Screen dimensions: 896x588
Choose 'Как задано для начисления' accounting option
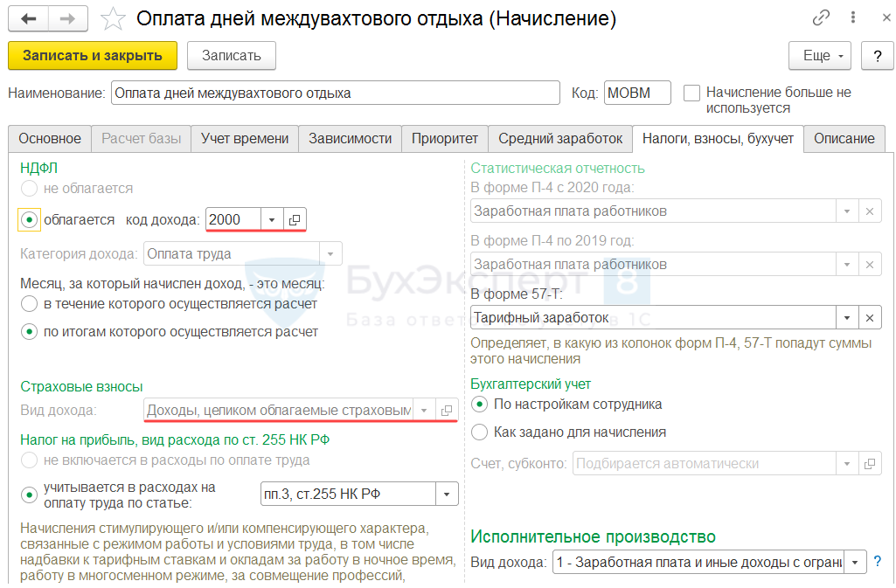(479, 432)
